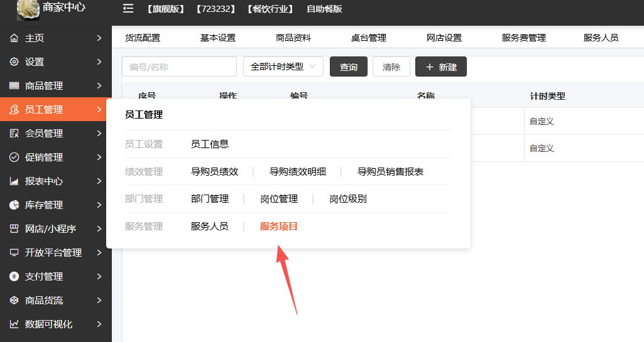Viewport: 644px width, 342px height.
Task: Click the 会员管理 member icon
Action: (x=14, y=133)
